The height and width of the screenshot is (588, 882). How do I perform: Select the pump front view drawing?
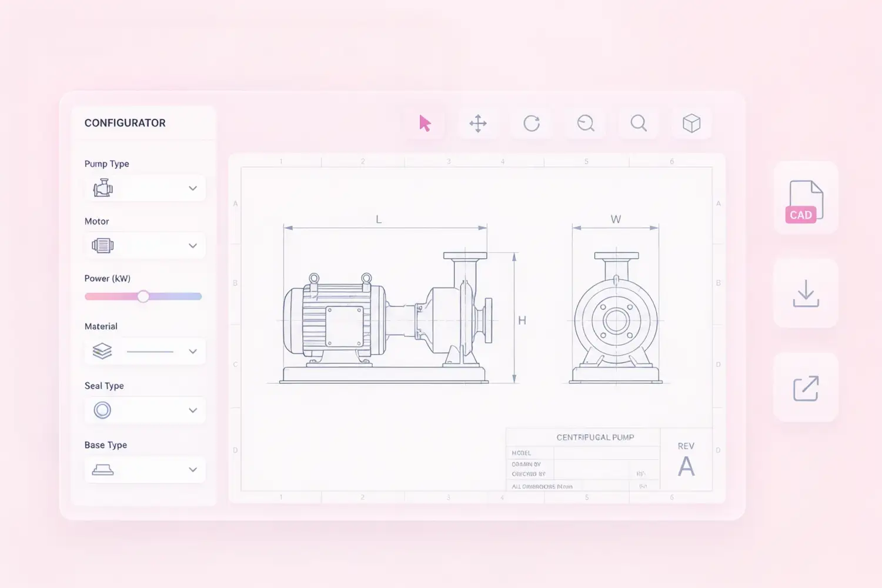tap(616, 318)
